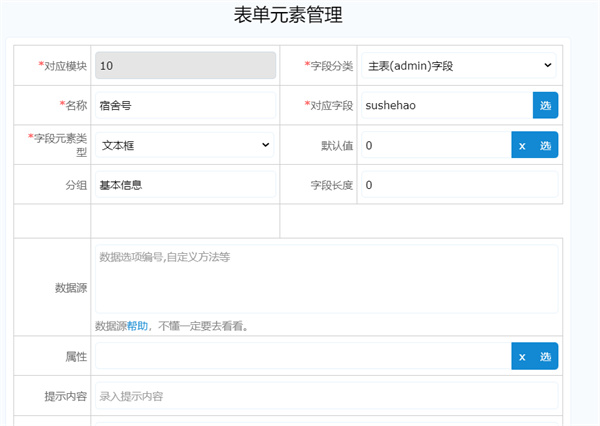
Task: Click the 选 button next to 默认值
Action: 545,145
